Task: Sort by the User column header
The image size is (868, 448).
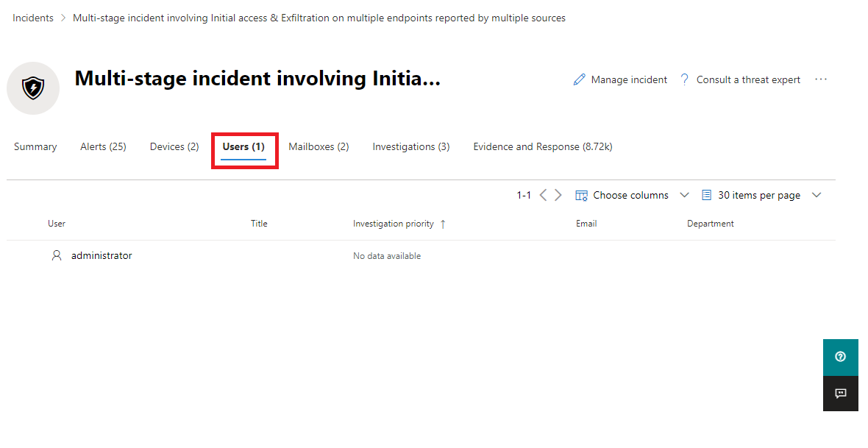Action: tap(57, 224)
